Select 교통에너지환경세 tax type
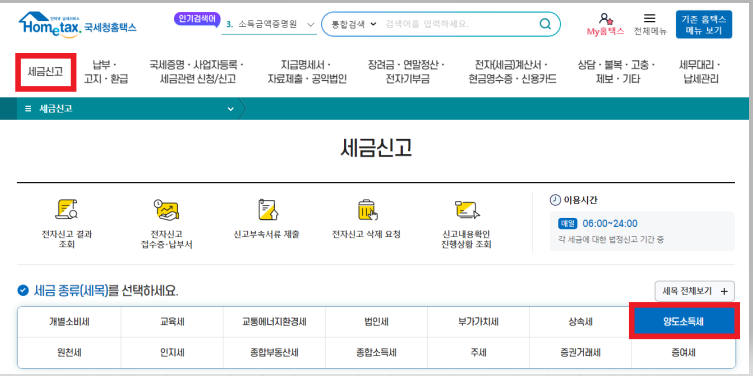The image size is (753, 376). pyautogui.click(x=274, y=322)
